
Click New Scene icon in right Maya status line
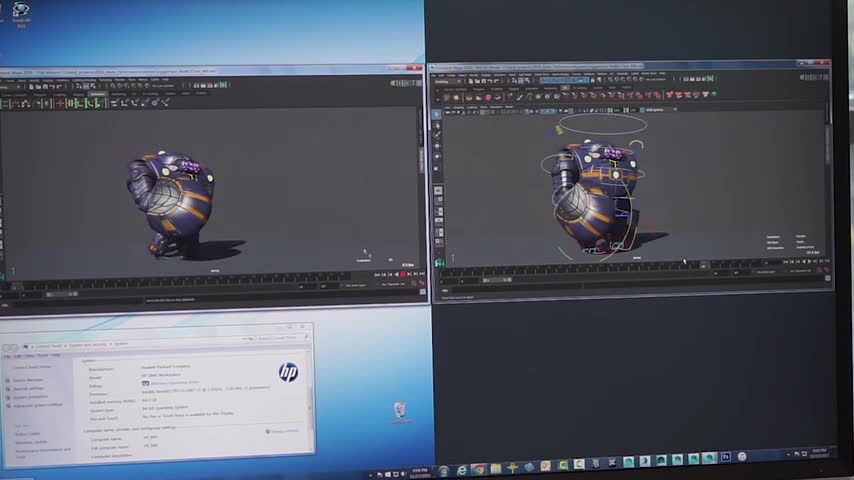(x=471, y=81)
